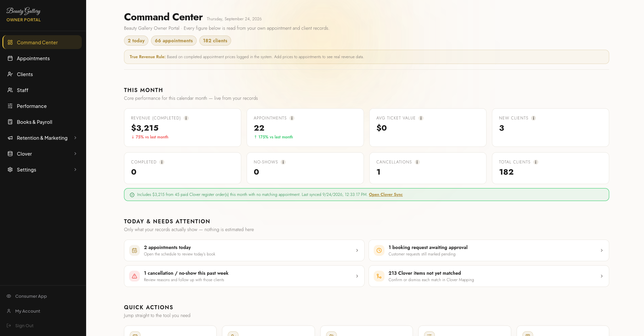Click the info icon beside Avg Ticket Value

coord(421,118)
